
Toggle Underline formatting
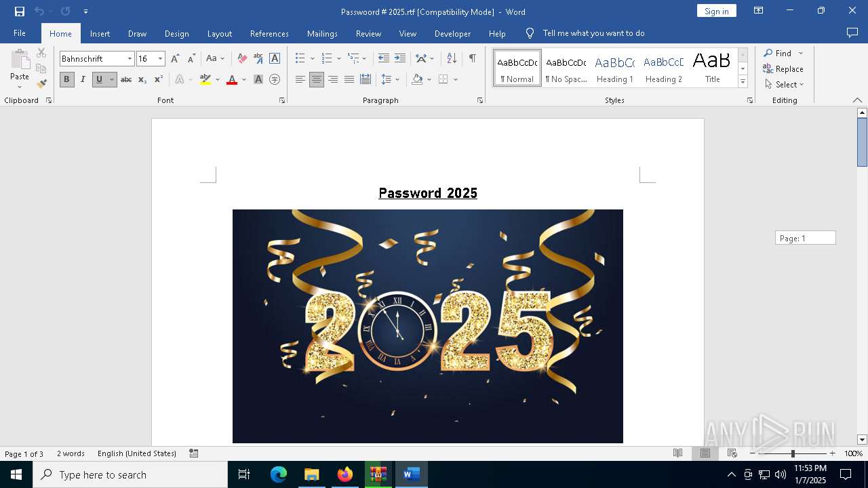pyautogui.click(x=99, y=79)
